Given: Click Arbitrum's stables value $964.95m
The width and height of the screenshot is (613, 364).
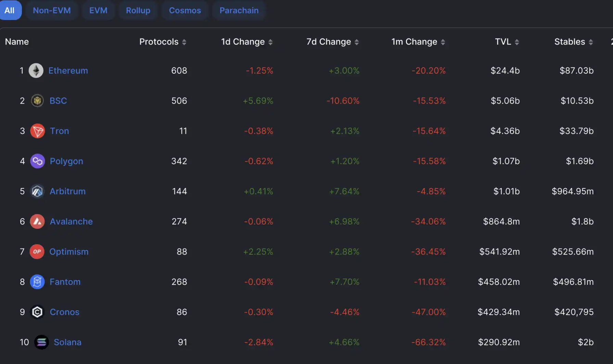Looking at the screenshot, I should (x=573, y=191).
